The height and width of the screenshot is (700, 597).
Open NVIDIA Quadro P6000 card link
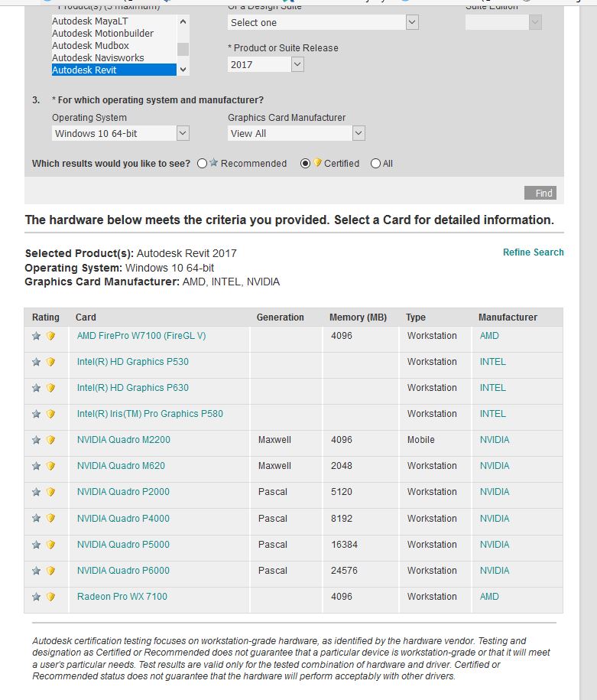click(x=123, y=571)
